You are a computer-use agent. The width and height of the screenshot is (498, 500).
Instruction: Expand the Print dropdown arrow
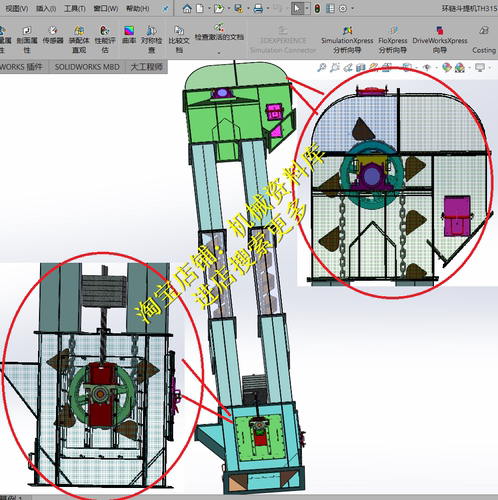[268, 8]
